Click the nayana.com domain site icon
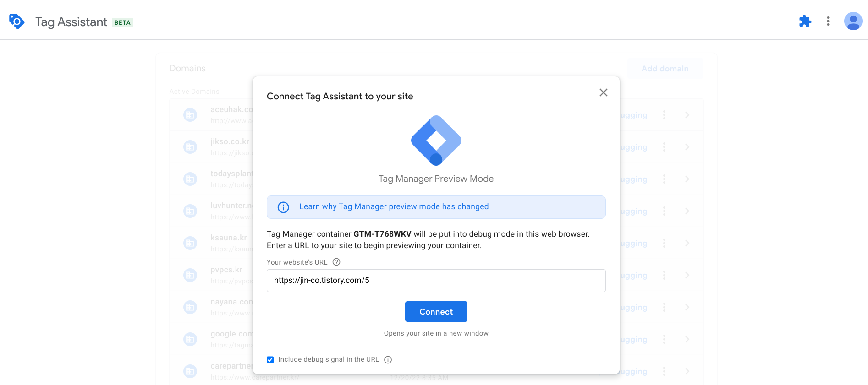 [x=190, y=307]
